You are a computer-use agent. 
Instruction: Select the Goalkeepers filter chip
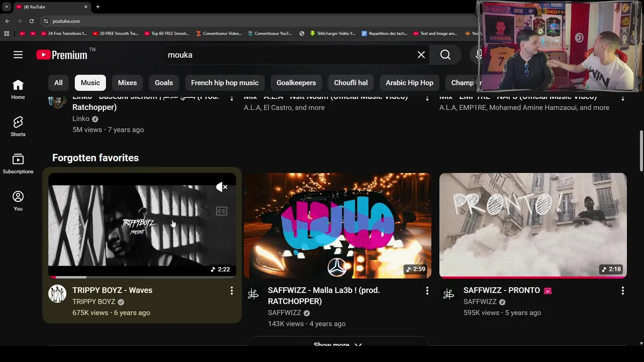[296, 83]
